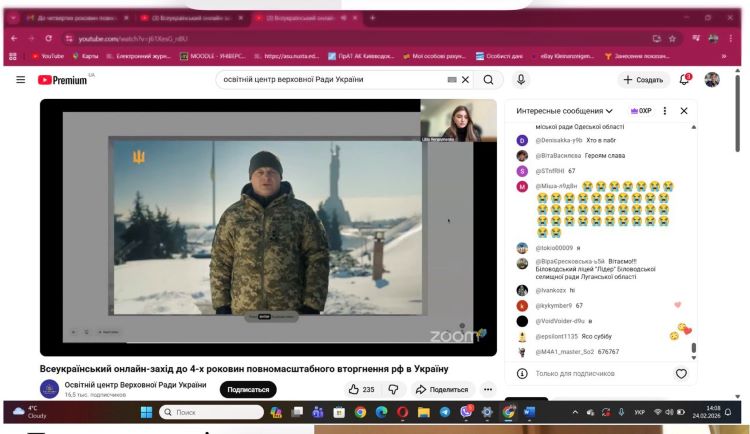The width and height of the screenshot is (750, 434).
Task: Show hidden system tray icons
Action: (575, 412)
